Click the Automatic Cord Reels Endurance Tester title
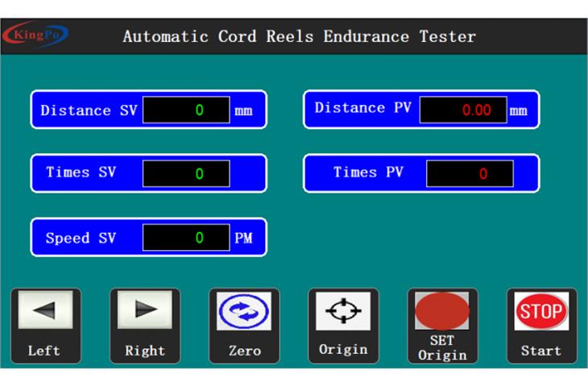The width and height of the screenshot is (588, 387). point(299,37)
